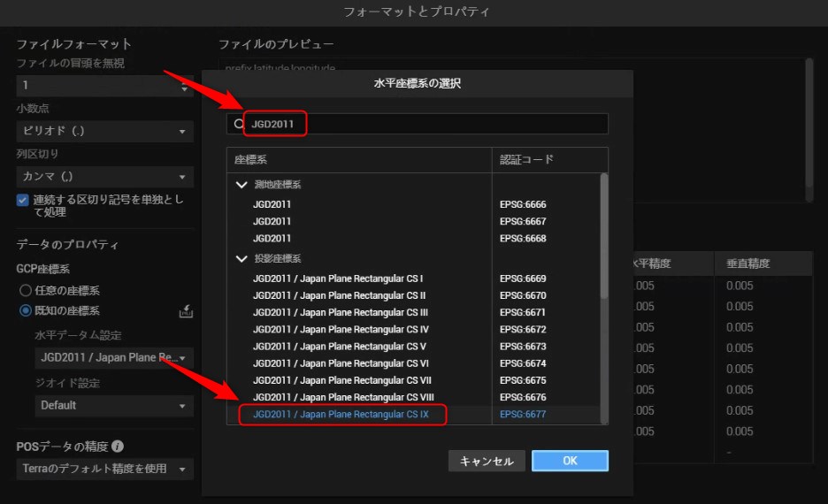Click the info icon next to POSデータの精度
Image resolution: width=828 pixels, height=504 pixels.
(118, 447)
